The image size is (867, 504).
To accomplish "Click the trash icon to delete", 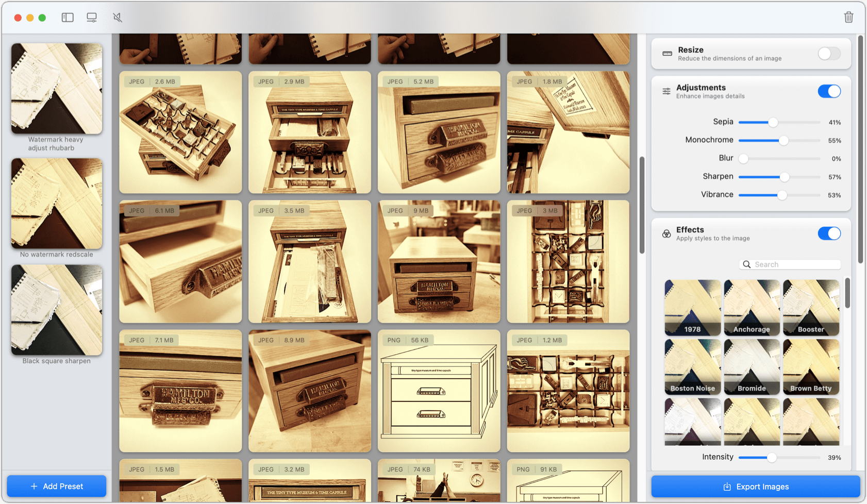I will coord(848,17).
